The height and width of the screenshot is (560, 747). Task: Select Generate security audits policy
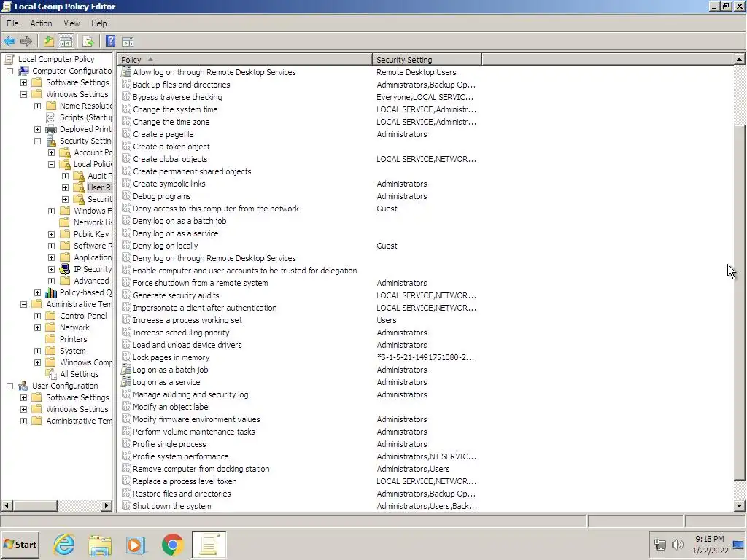[x=176, y=295]
